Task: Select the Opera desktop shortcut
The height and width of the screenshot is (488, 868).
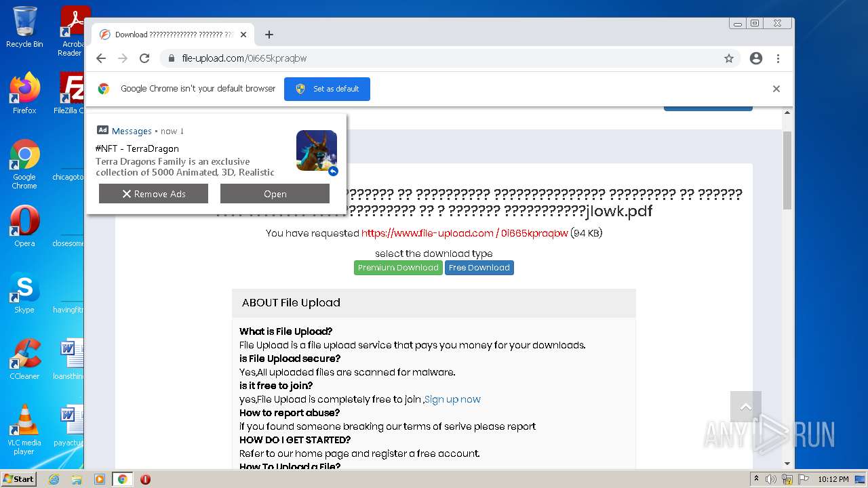Action: (x=24, y=226)
